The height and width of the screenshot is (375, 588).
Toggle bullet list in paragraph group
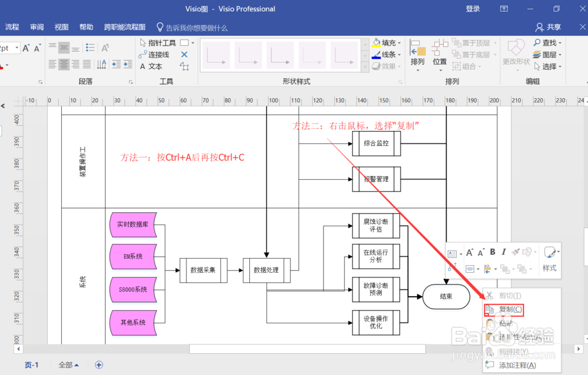click(90, 48)
